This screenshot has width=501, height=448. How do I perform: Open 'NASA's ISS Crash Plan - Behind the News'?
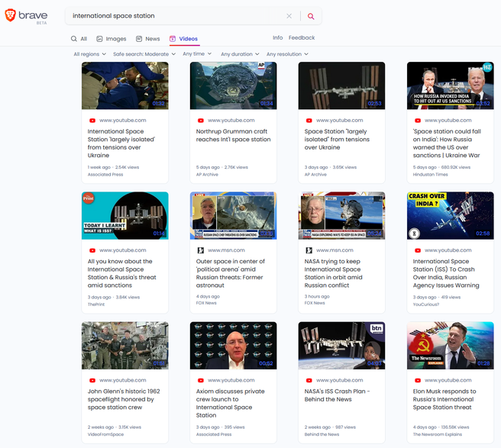[x=337, y=395]
